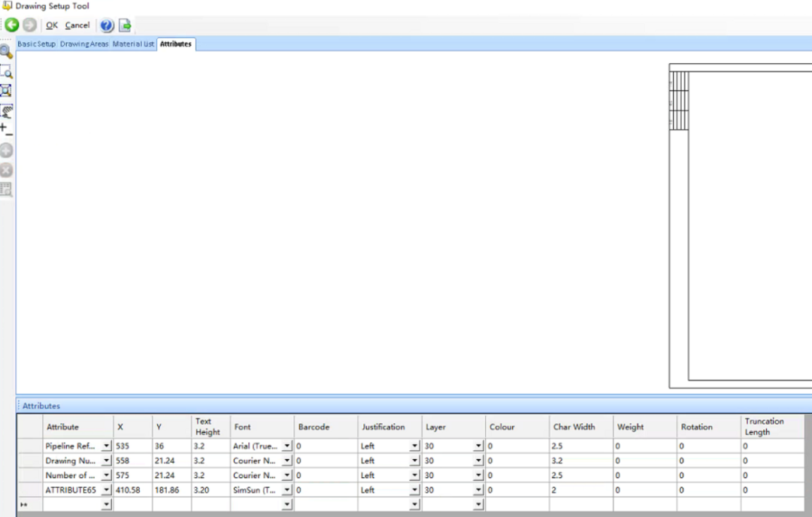Screen dimensions: 812x517
Task: Open the Drawing Areas tab
Action: click(84, 44)
